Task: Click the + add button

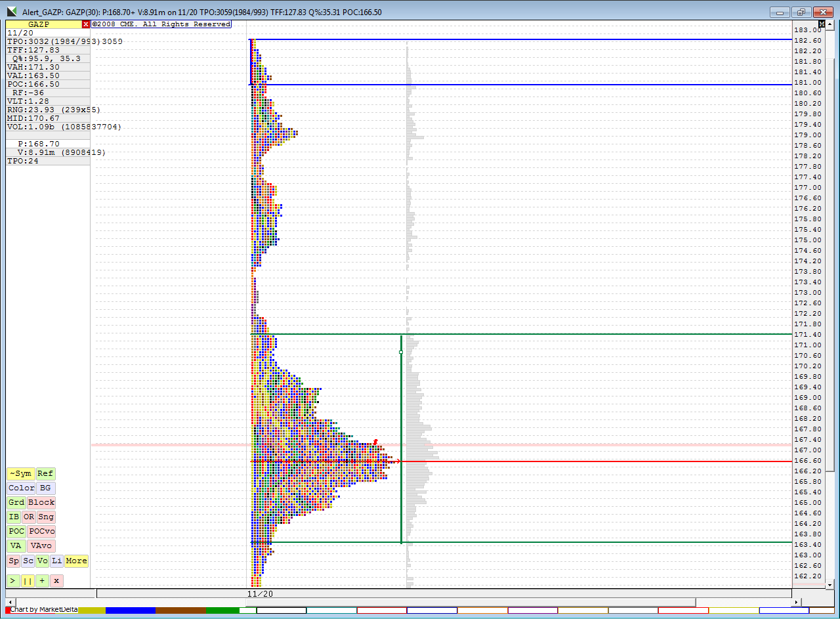Action: click(x=42, y=581)
